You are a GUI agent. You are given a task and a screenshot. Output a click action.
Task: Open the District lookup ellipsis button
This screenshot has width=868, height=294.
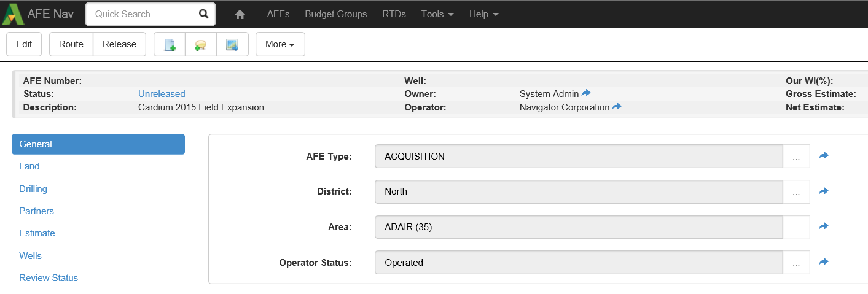tap(796, 192)
